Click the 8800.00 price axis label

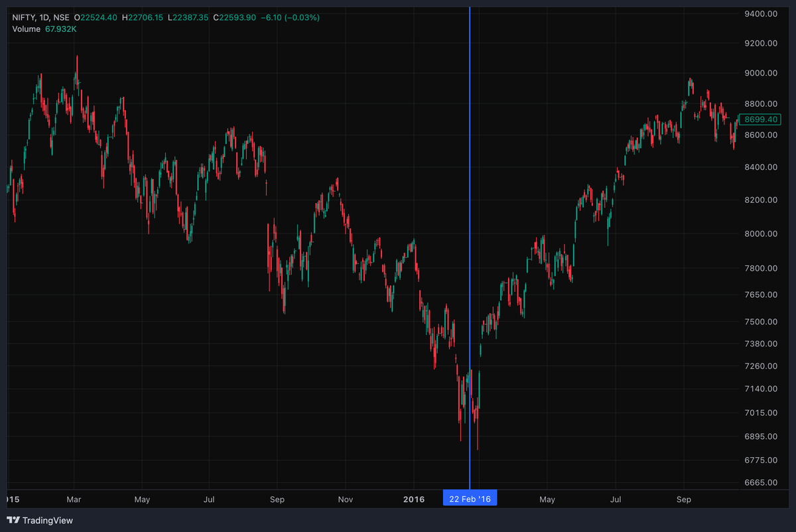(761, 104)
